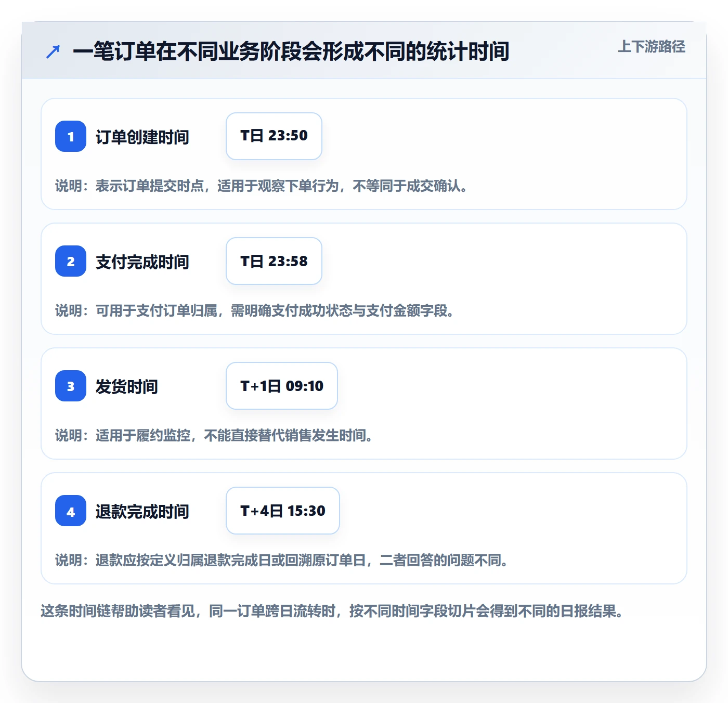Viewport: 728px width, 703px height.
Task: Click the description starting 适用于履约监控
Action: pyautogui.click(x=214, y=436)
